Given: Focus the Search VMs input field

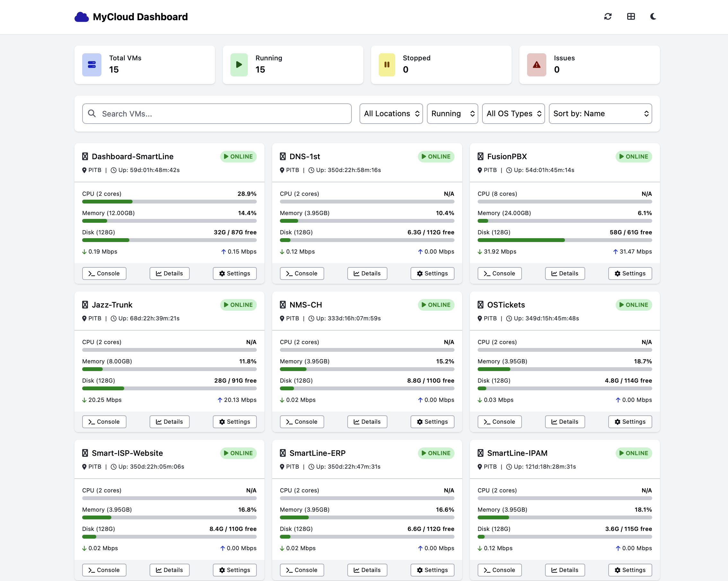Looking at the screenshot, I should [x=217, y=113].
